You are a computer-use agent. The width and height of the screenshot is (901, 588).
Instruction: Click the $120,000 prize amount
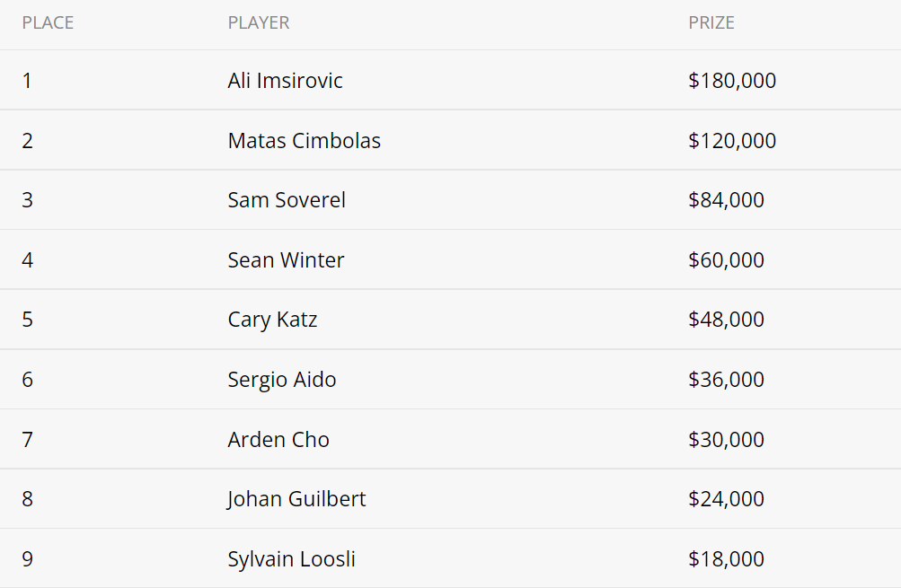(x=732, y=141)
